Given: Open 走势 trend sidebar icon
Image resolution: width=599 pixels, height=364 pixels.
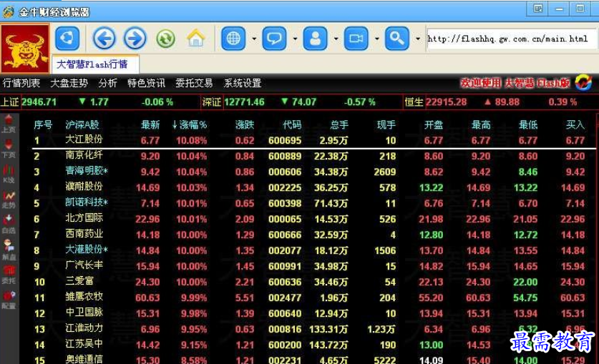Looking at the screenshot, I should pyautogui.click(x=9, y=200).
